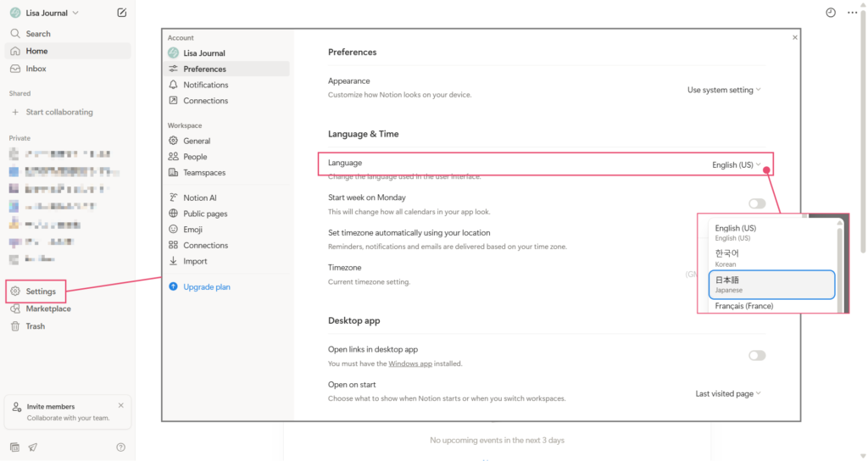The height and width of the screenshot is (461, 868).
Task: Choose Français (France) in language list
Action: pyautogui.click(x=771, y=306)
